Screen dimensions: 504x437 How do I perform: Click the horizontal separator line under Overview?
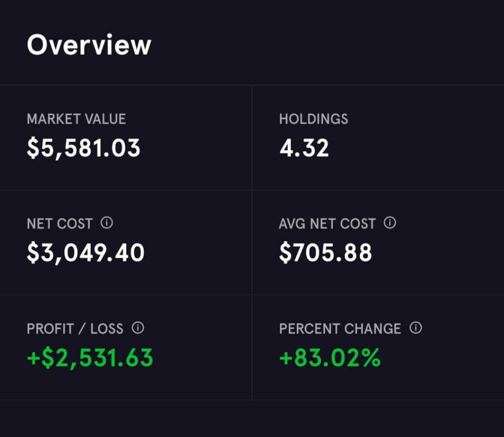(252, 85)
